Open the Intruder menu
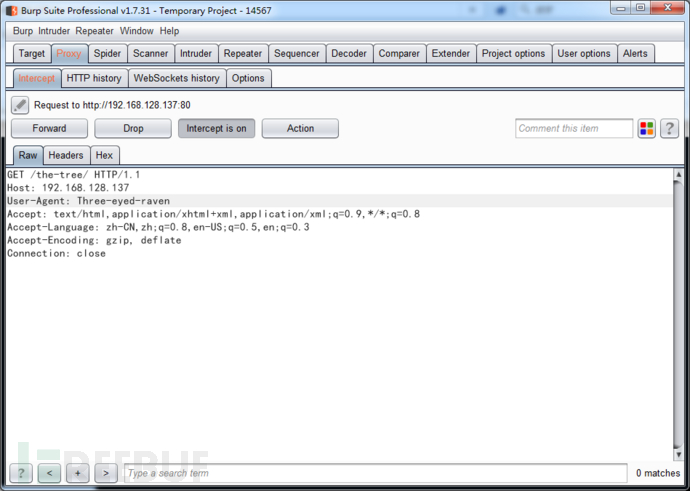This screenshot has width=690, height=491. coord(54,31)
